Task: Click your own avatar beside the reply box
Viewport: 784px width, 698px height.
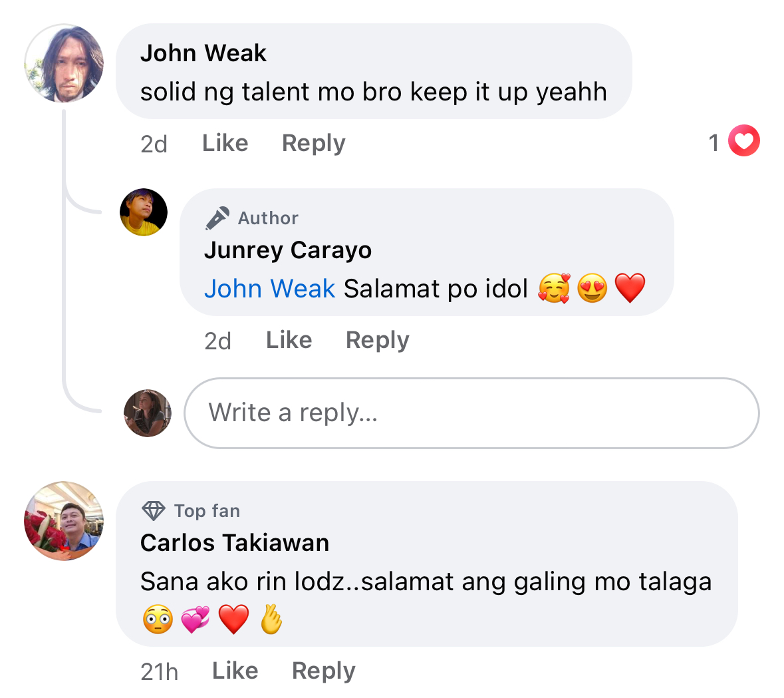Action: (x=148, y=413)
